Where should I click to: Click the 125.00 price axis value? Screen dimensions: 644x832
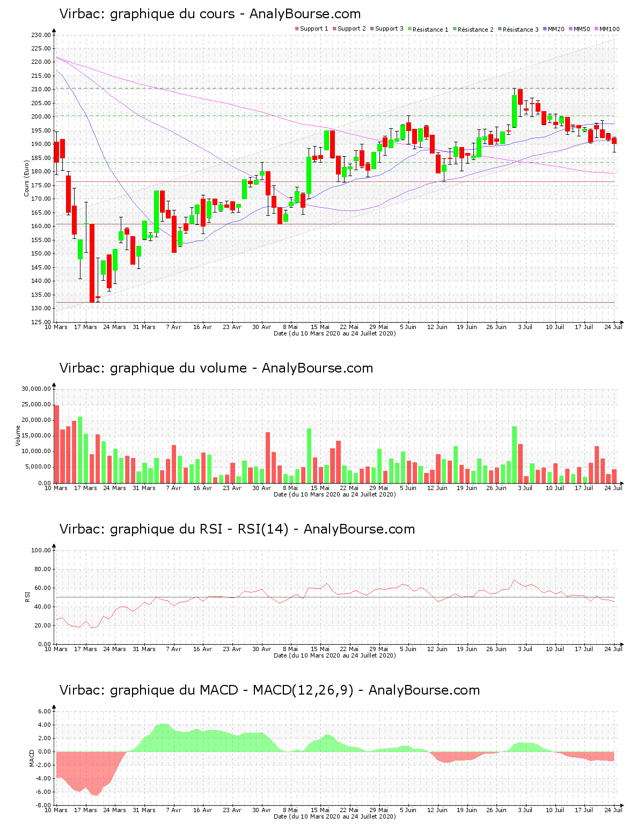click(41, 322)
